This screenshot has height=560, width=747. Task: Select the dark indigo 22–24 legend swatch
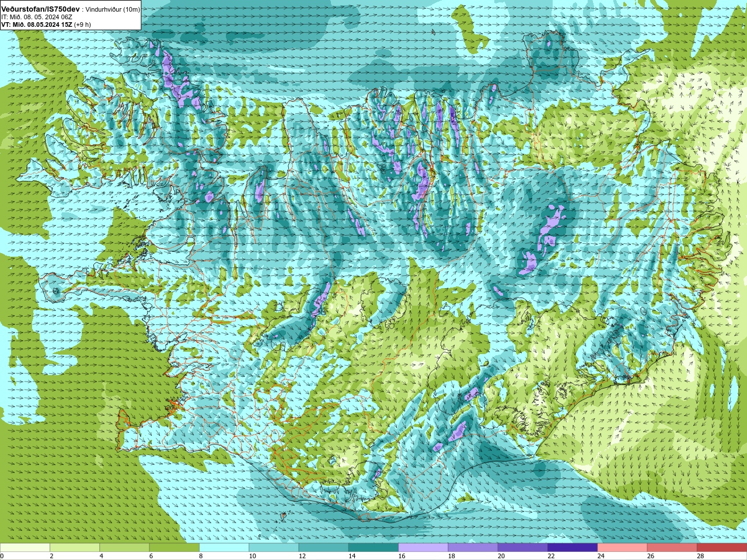573,547
